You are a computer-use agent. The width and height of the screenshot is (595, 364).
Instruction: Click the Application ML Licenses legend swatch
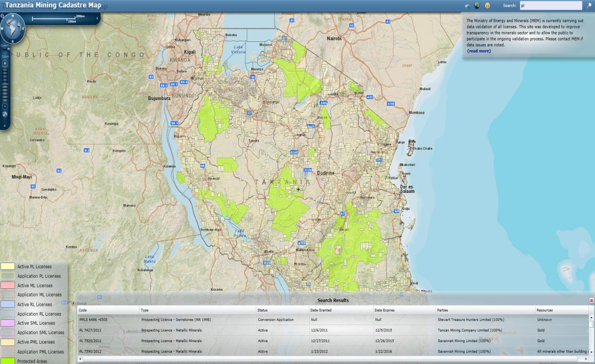(8, 295)
